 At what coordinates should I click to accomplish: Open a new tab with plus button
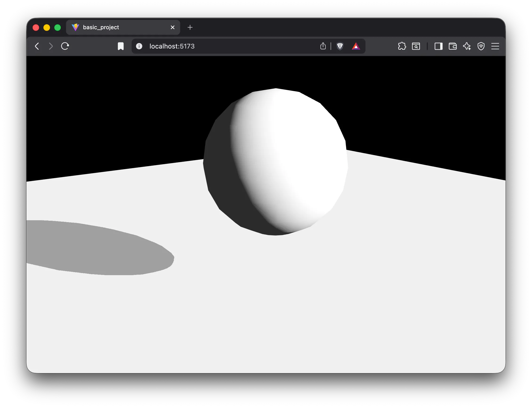coord(190,27)
